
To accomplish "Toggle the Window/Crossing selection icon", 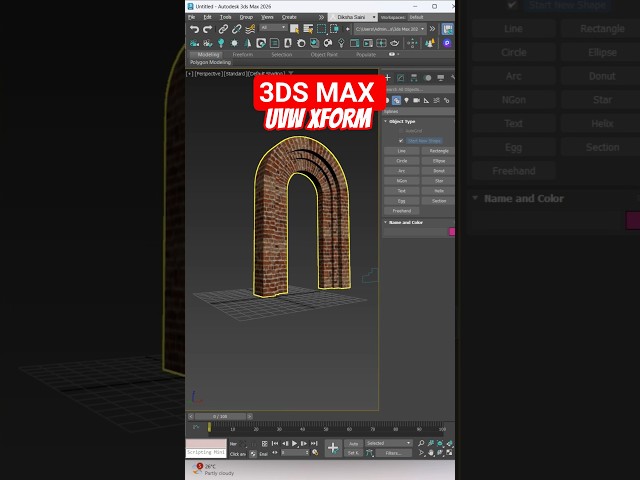I will 334,29.
